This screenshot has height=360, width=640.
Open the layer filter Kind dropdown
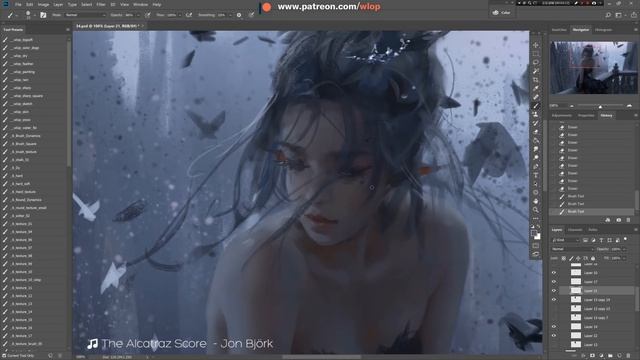pos(566,240)
